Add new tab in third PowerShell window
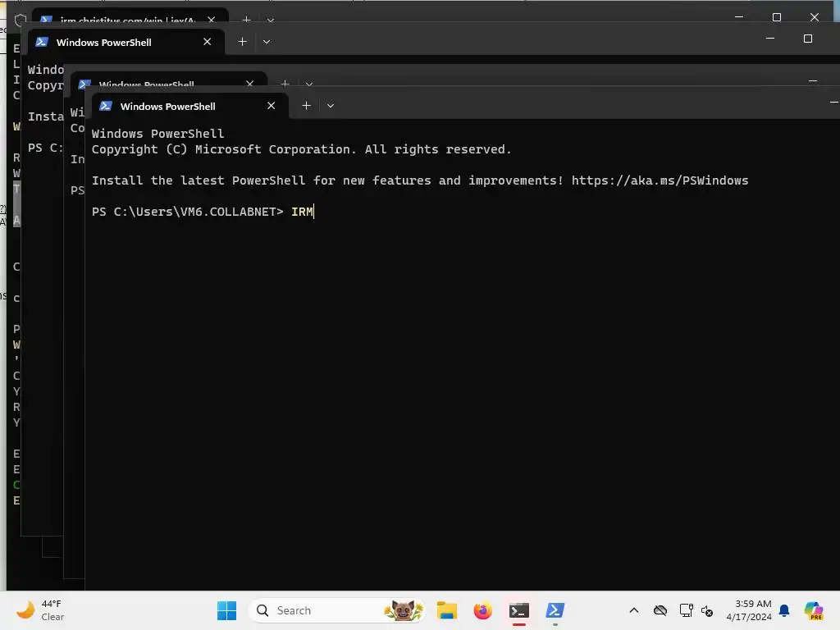840x630 pixels. 285,84
